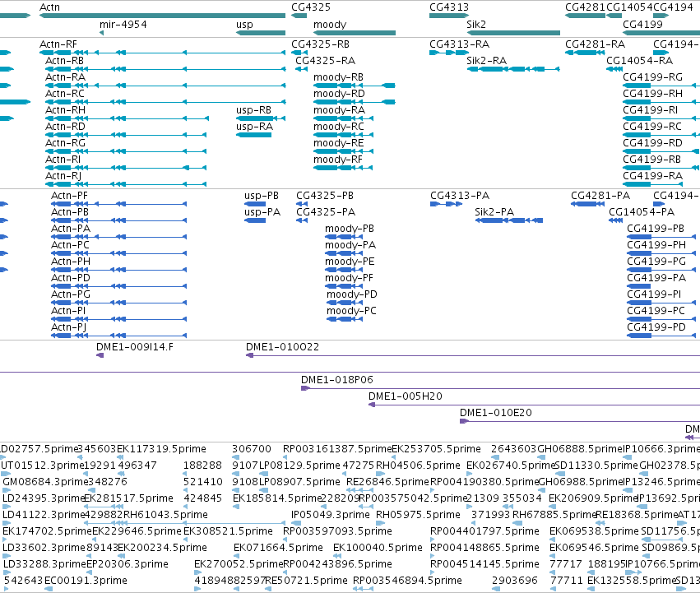Click the DME1-018P06 clone label
Image resolution: width=700 pixels, height=593 pixels.
[x=337, y=380]
